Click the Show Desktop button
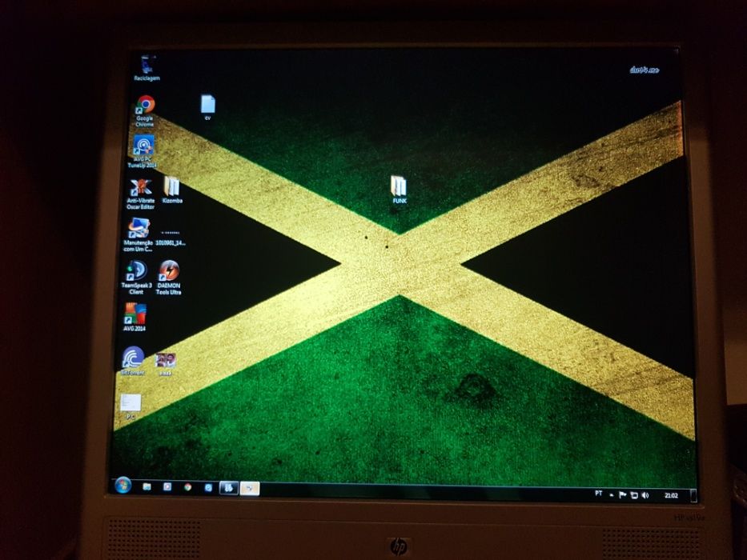 693,496
